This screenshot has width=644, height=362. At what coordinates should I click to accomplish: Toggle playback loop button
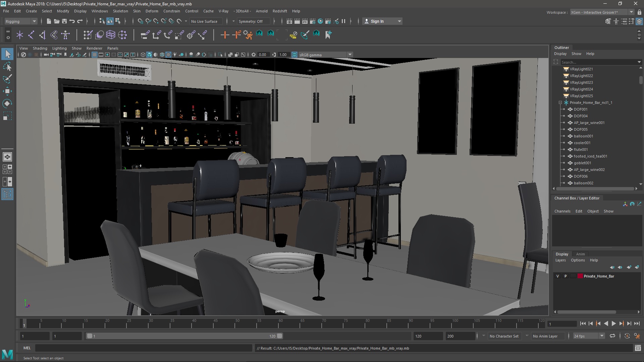coord(612,336)
